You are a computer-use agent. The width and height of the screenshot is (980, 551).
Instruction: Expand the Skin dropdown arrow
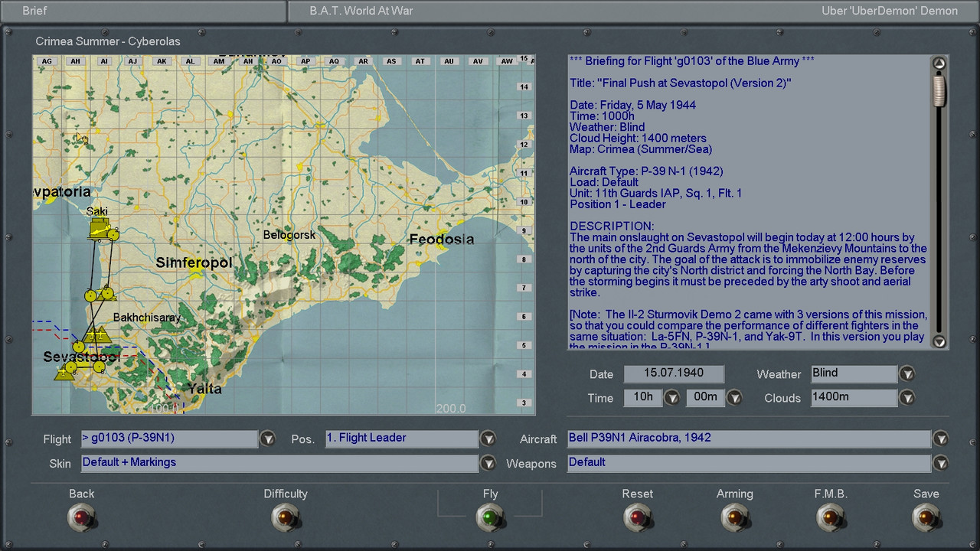tap(488, 464)
